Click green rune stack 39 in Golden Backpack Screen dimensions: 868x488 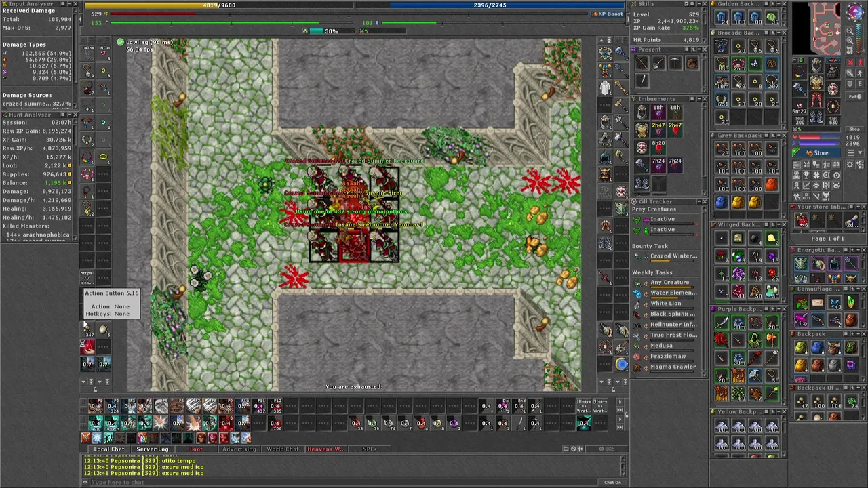click(772, 18)
